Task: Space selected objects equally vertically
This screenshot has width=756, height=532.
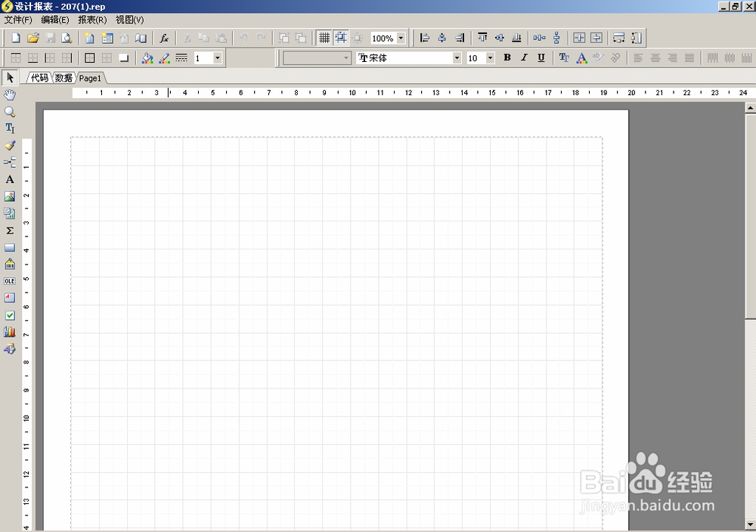Action: click(x=556, y=38)
